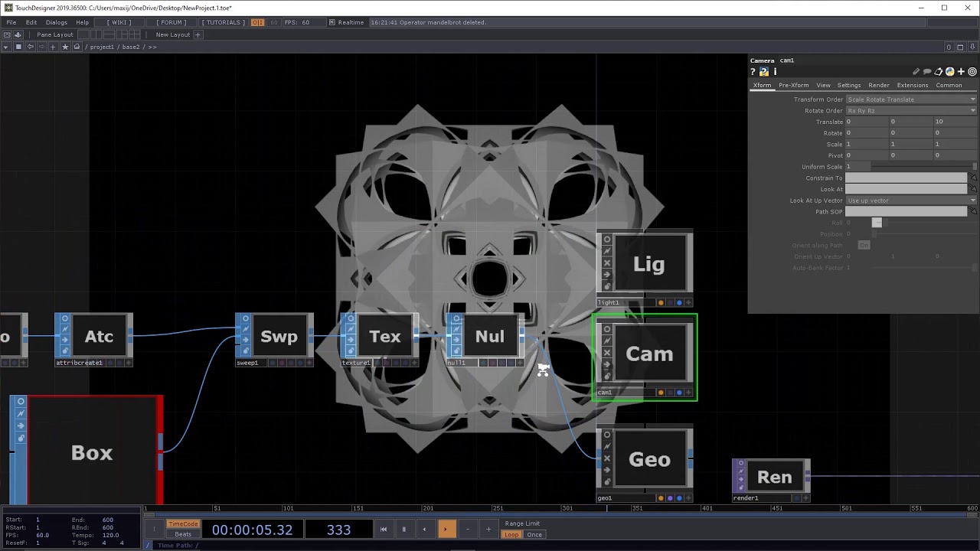Toggle display flag on cam1 node

[x=679, y=393]
